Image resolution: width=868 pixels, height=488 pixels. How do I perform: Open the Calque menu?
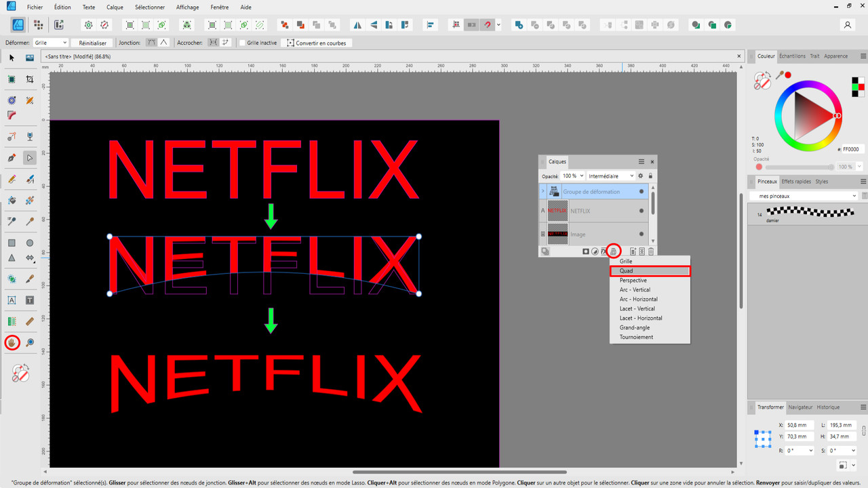(115, 7)
